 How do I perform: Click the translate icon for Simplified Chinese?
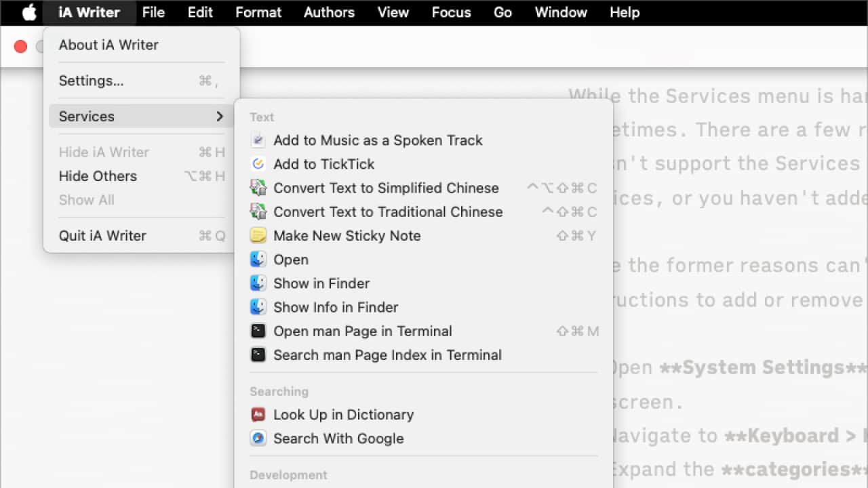click(258, 188)
